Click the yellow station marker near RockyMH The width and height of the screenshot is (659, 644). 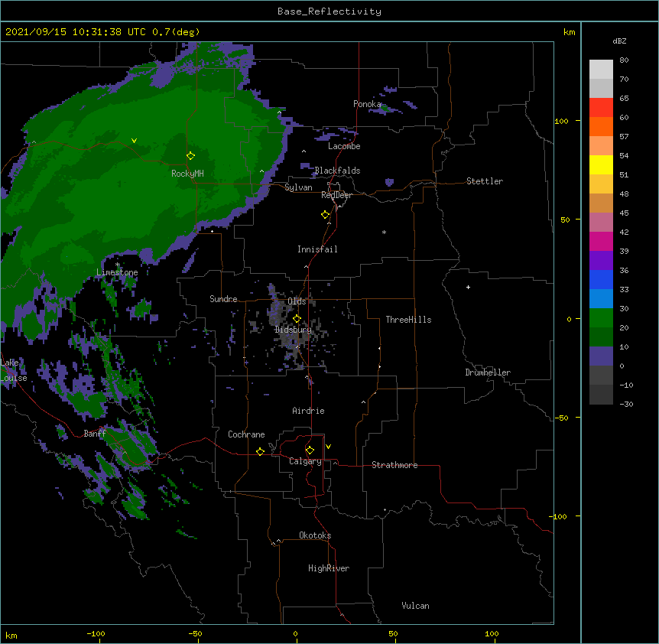click(x=190, y=156)
